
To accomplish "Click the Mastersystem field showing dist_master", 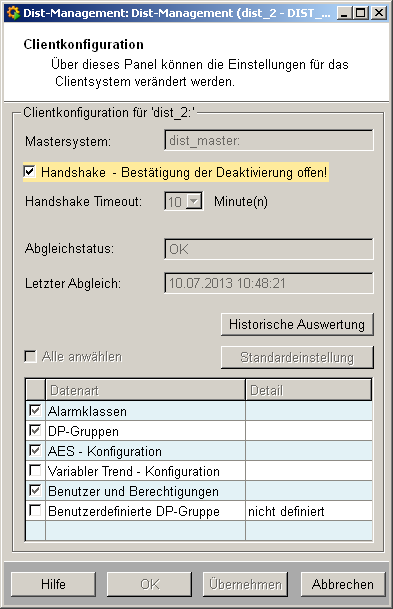I will click(x=269, y=141).
